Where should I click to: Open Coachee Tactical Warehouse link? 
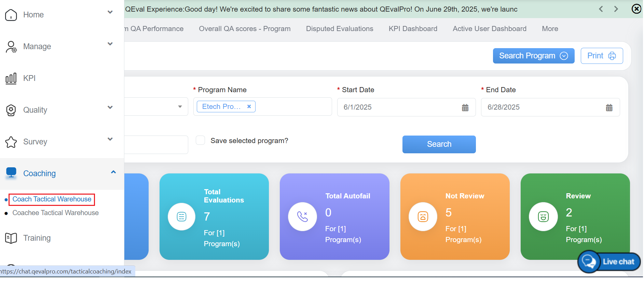[x=55, y=213]
